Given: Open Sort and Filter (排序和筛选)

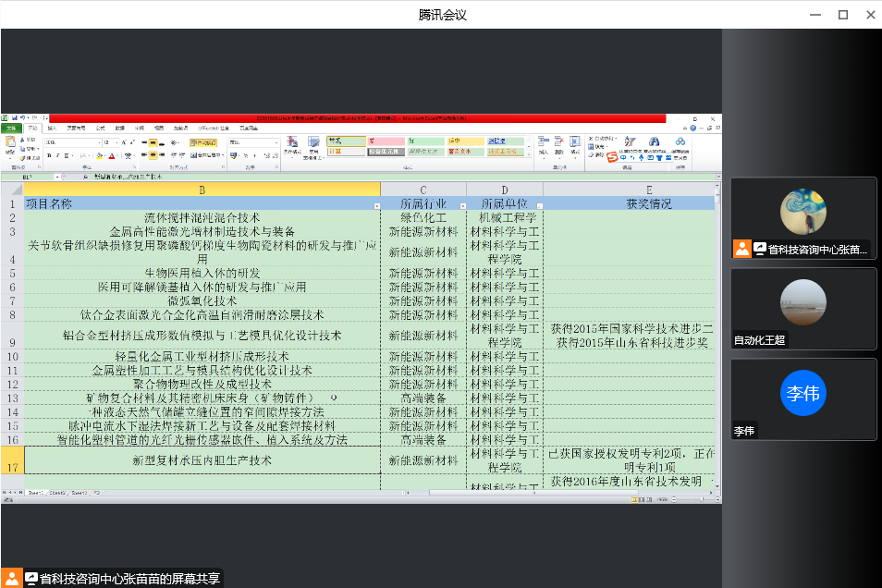Looking at the screenshot, I should pos(629,143).
